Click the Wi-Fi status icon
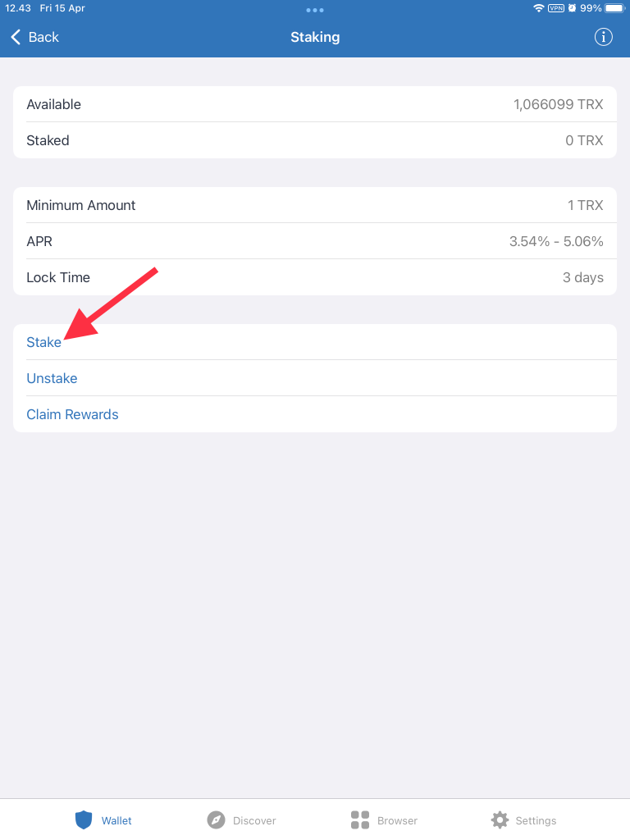This screenshot has height=840, width=630. 539,8
